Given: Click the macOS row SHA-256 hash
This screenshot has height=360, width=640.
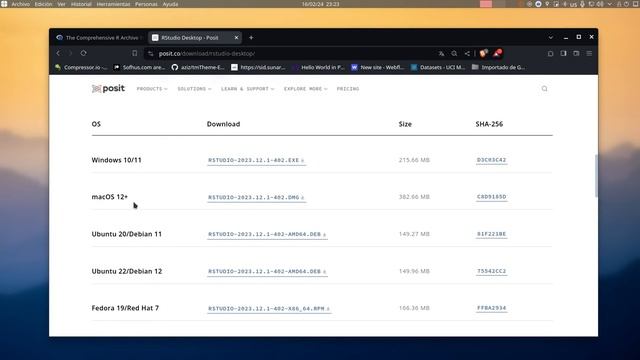Looking at the screenshot, I should (x=491, y=197).
